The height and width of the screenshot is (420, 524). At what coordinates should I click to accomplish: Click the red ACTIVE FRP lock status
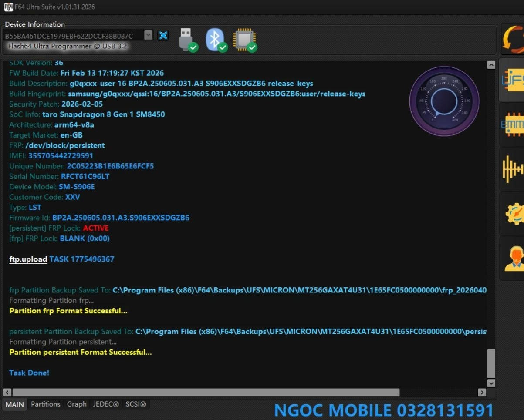coord(96,228)
